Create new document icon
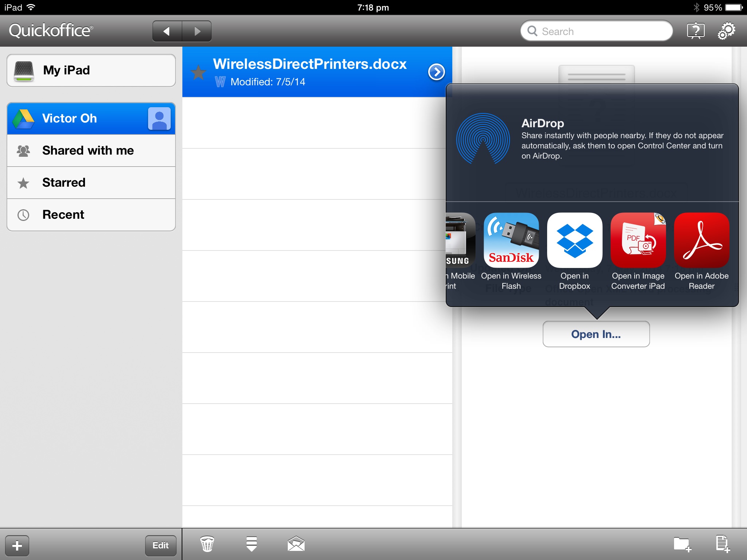 click(723, 544)
